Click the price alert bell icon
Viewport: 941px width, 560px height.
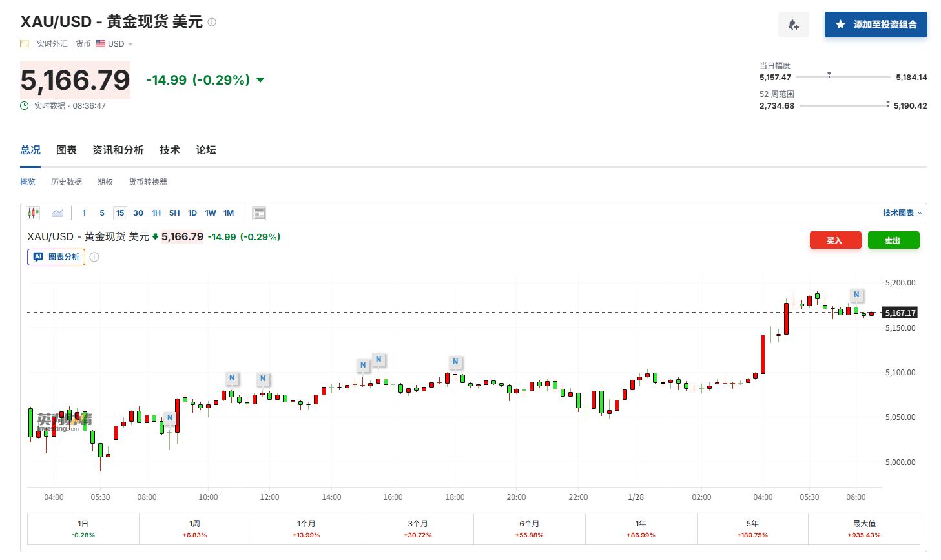[x=793, y=25]
